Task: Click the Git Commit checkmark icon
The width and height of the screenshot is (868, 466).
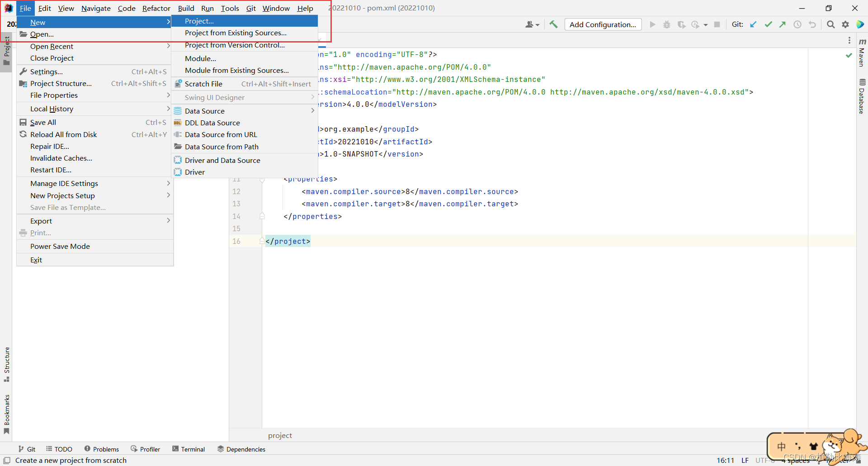Action: [768, 24]
